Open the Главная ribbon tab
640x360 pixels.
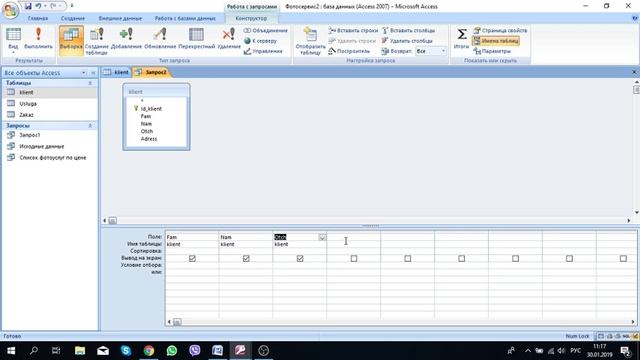tap(38, 18)
